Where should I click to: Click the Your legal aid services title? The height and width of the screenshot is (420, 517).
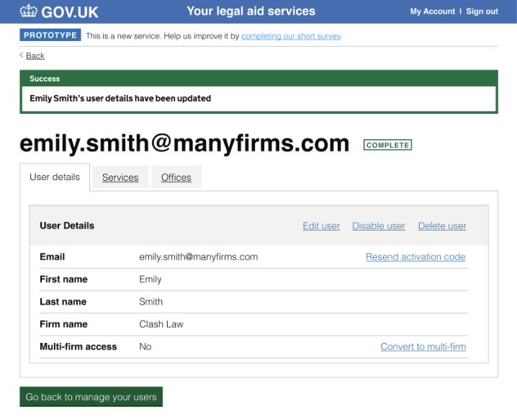251,12
